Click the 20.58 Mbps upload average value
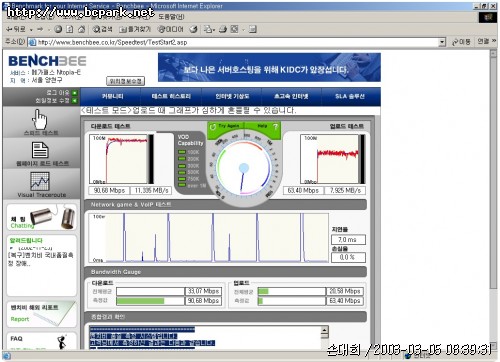The image size is (500, 362). coord(345,291)
